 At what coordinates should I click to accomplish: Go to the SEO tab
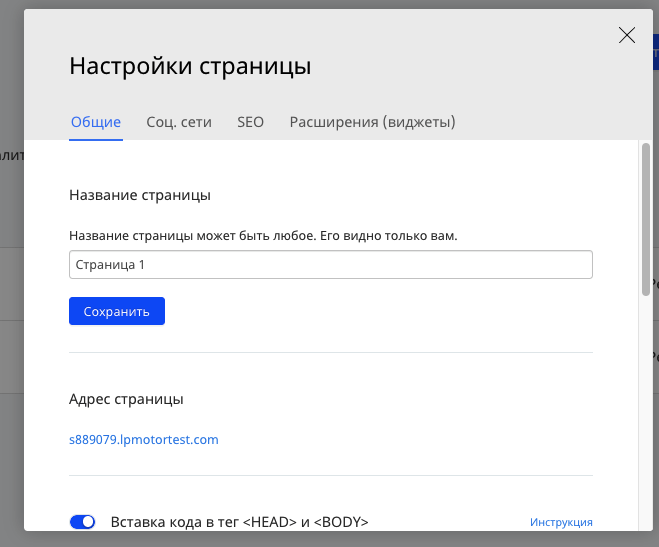[x=250, y=122]
